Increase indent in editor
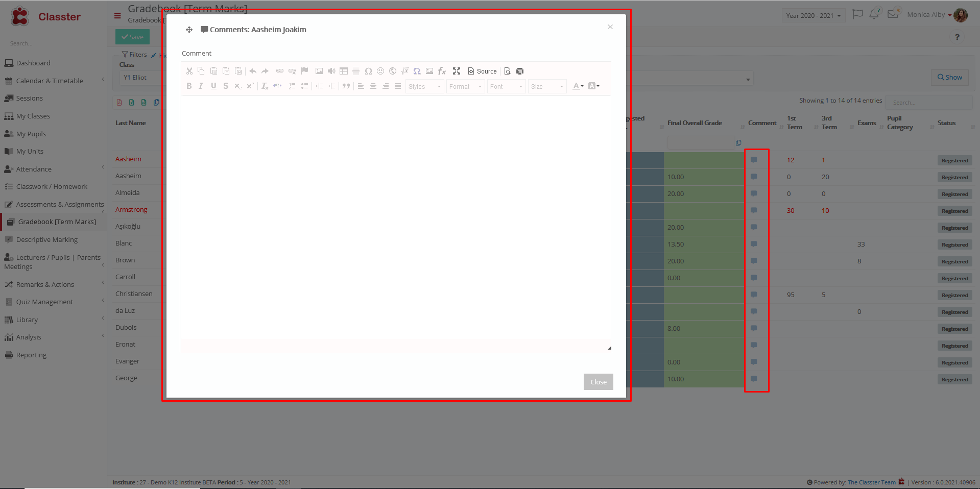980x489 pixels. click(x=331, y=86)
